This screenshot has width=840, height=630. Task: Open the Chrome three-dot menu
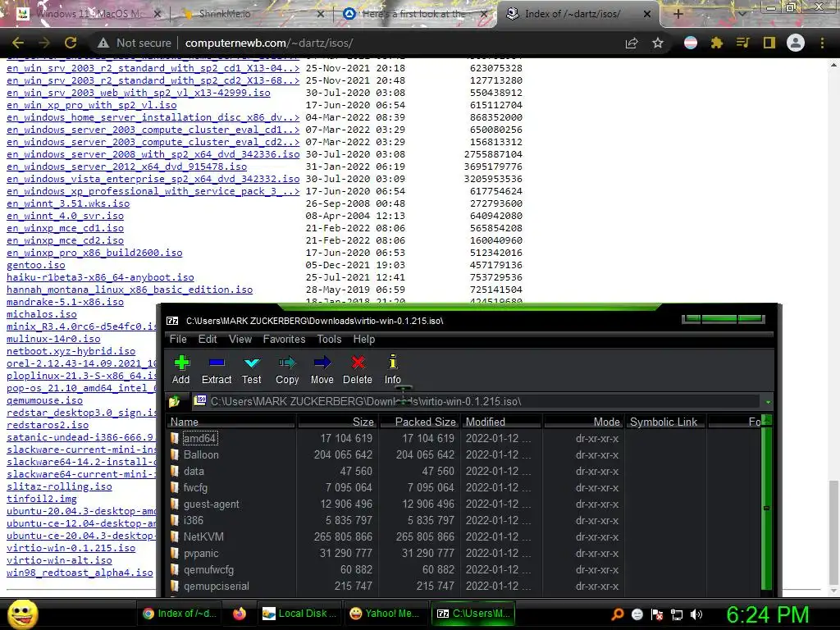point(822,43)
